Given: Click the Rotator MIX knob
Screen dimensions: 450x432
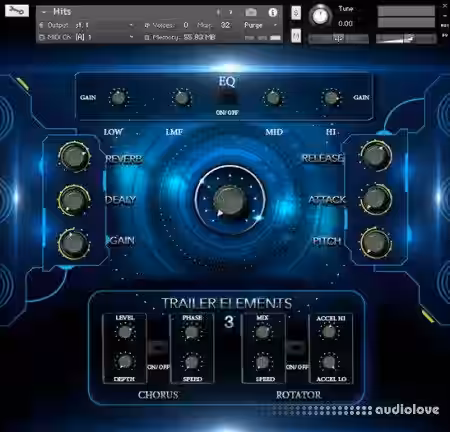Looking at the screenshot, I should [263, 332].
